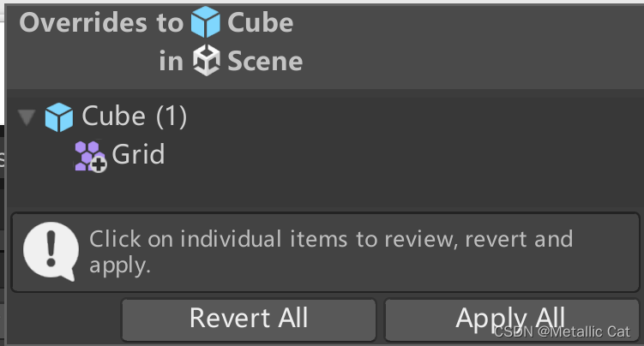Click the Scene text in the header
The height and width of the screenshot is (346, 644).
click(x=265, y=61)
